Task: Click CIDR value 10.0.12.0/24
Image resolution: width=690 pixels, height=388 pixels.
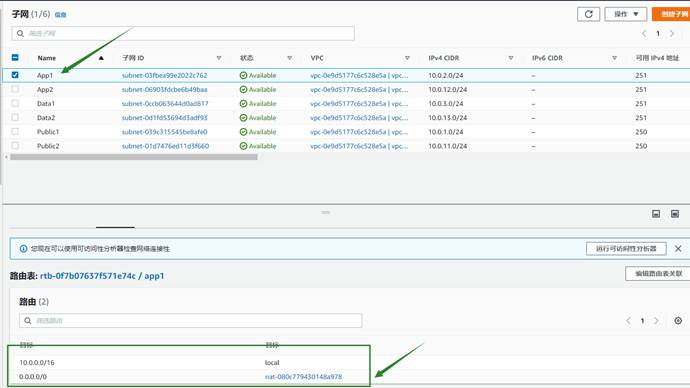Action: click(448, 89)
